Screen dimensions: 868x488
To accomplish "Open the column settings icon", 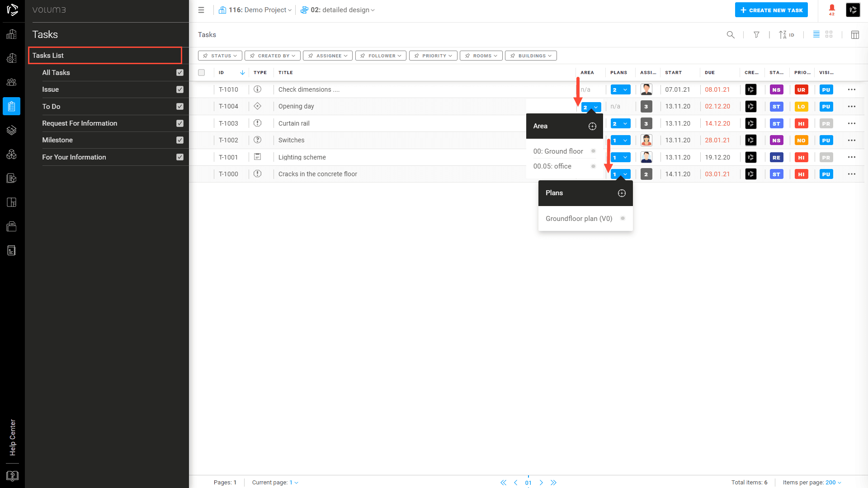I will 855,35.
